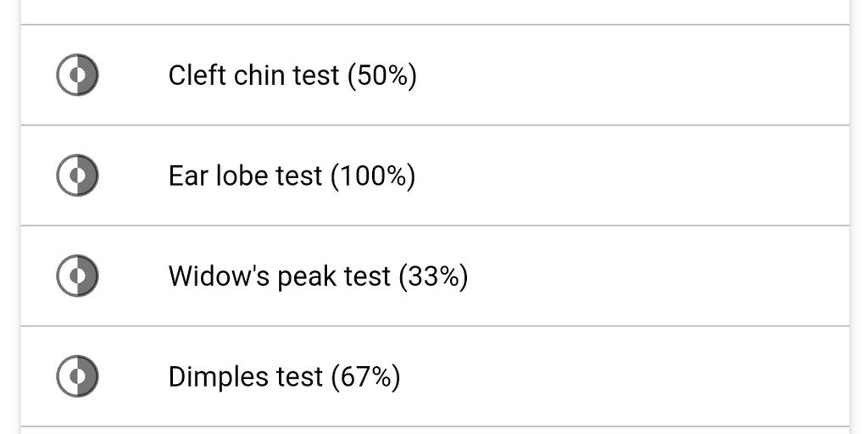Viewport: 868px width, 434px height.
Task: Select the Dimples test label
Action: (x=246, y=376)
